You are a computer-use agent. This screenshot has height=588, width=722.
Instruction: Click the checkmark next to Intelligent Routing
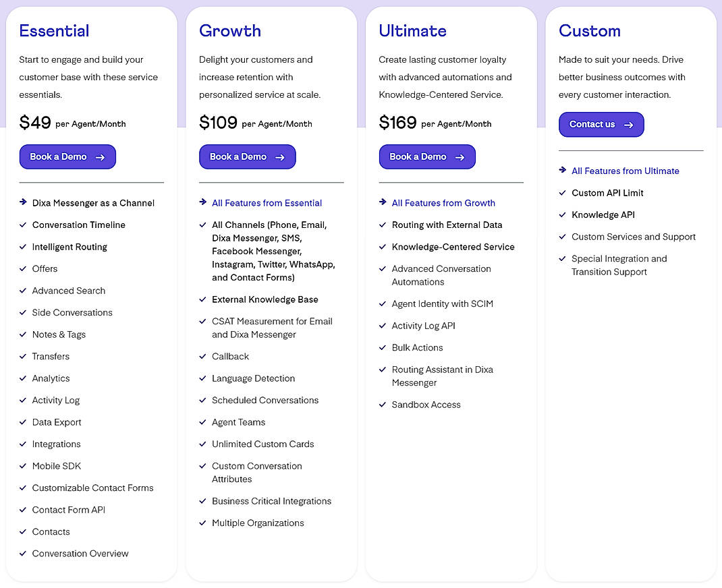point(22,247)
